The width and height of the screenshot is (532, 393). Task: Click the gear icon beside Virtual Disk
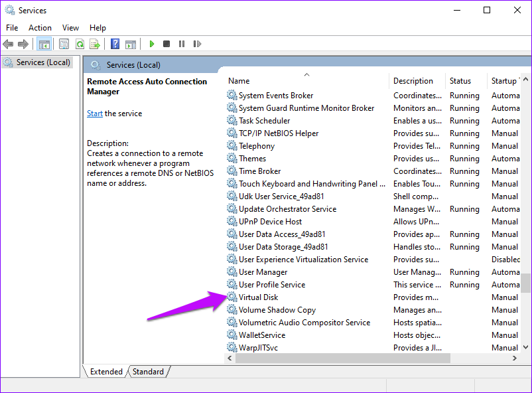tap(232, 297)
